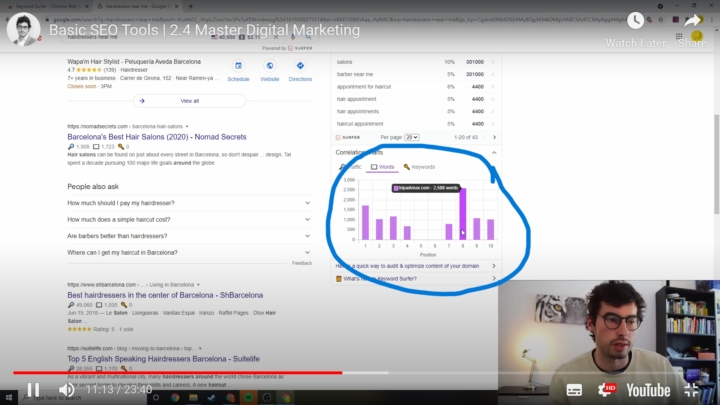Mute the video with speaker icon
This screenshot has height=405, width=720.
[67, 390]
